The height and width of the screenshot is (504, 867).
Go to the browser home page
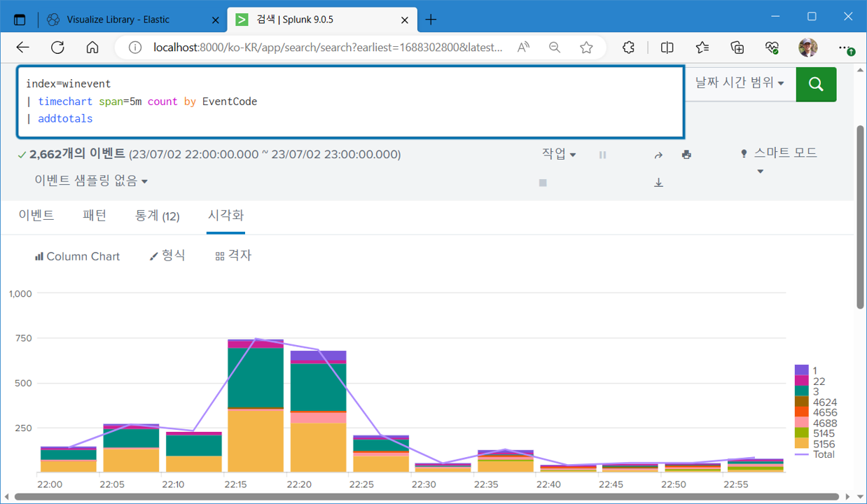point(92,47)
